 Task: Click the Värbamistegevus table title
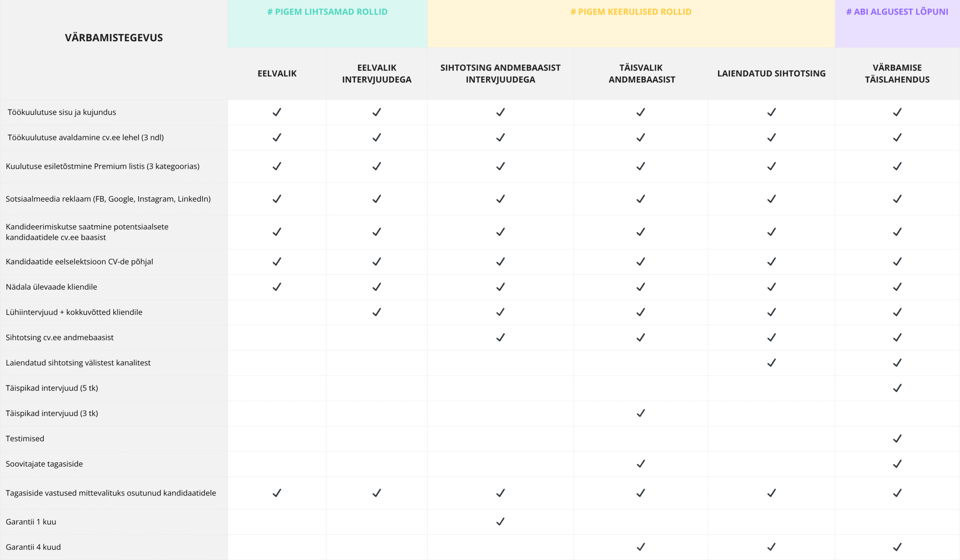tap(114, 38)
